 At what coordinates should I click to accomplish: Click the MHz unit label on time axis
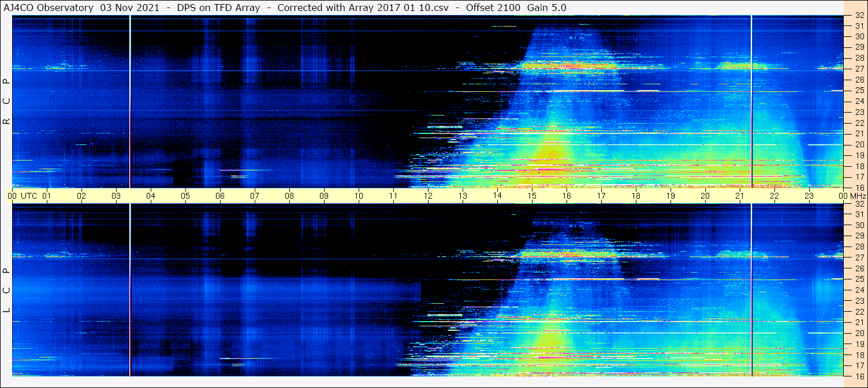[856, 196]
